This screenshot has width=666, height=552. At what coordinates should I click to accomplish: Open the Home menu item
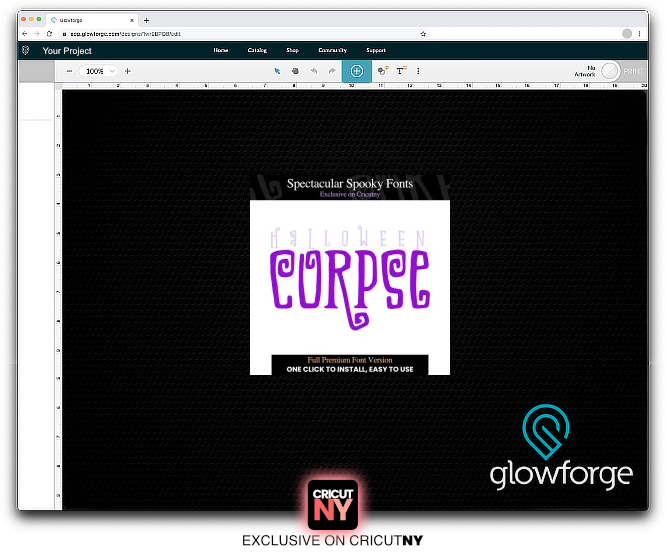220,50
